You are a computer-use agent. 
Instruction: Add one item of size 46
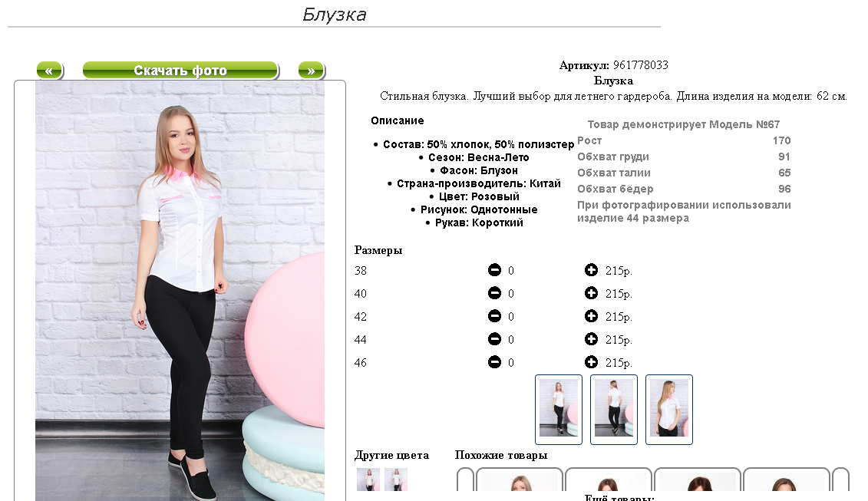tap(591, 362)
